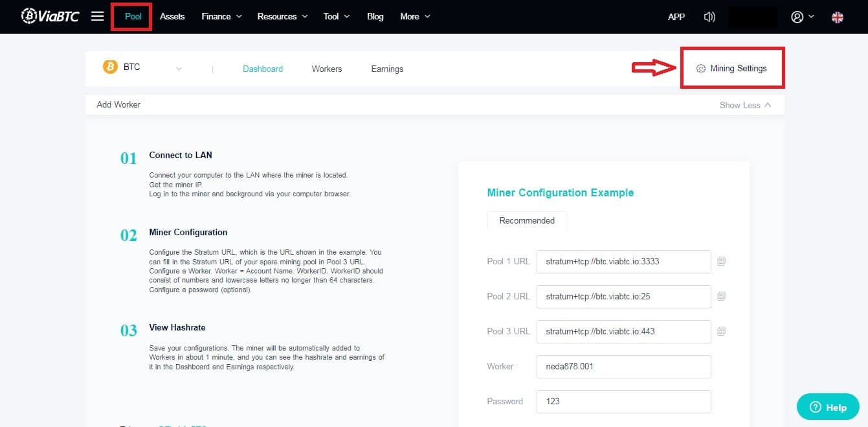Copy the Pool 3 URL
Image resolution: width=868 pixels, height=427 pixels.
click(x=722, y=331)
